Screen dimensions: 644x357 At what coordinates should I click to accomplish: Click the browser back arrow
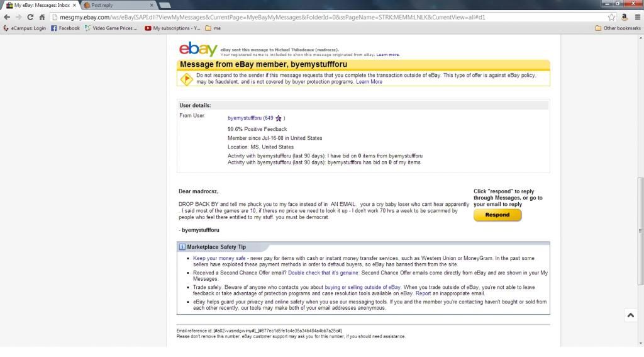[x=7, y=17]
